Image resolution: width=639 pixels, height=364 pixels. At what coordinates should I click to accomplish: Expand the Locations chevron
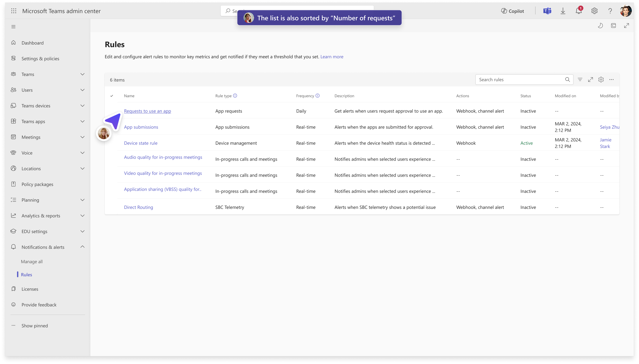pyautogui.click(x=82, y=168)
